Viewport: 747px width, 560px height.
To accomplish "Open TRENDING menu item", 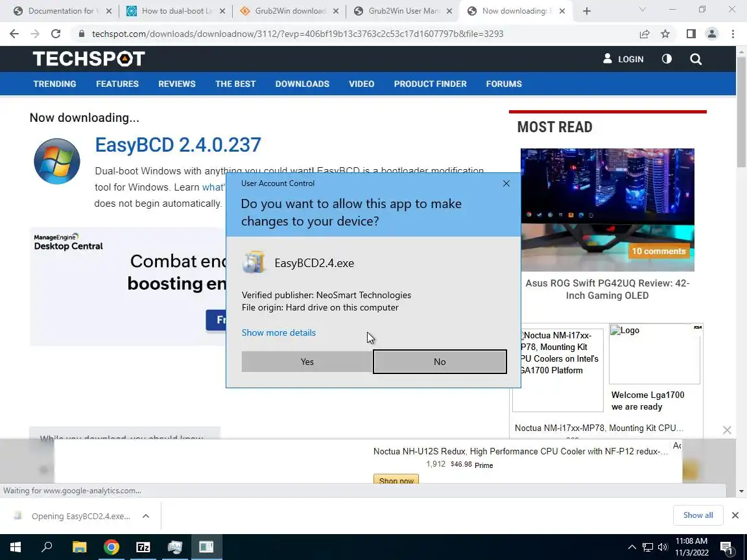I will coord(54,84).
